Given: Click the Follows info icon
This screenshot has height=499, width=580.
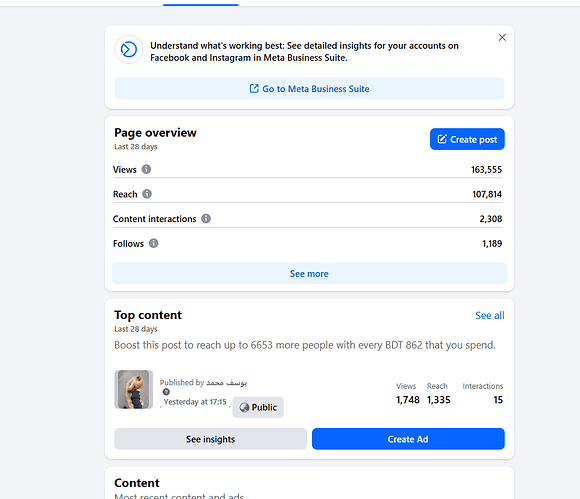Looking at the screenshot, I should pyautogui.click(x=154, y=243).
